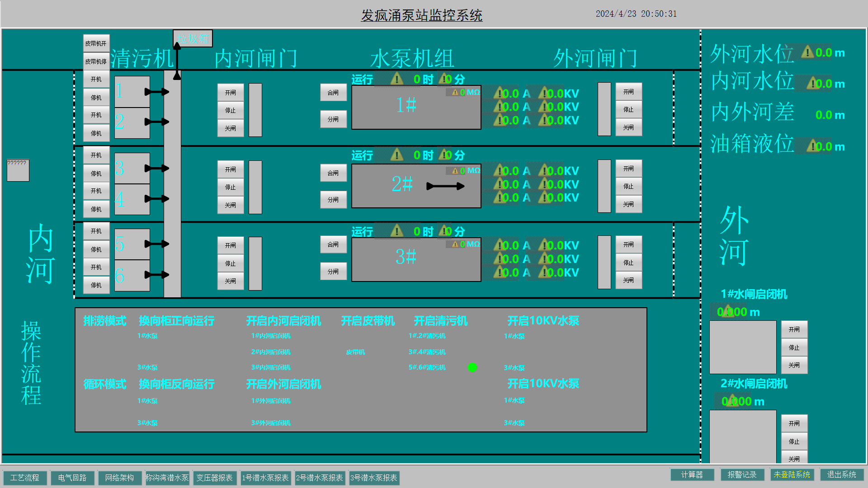Open the 工艺流程 page tab
Viewport: 868px width, 488px height.
point(25,478)
